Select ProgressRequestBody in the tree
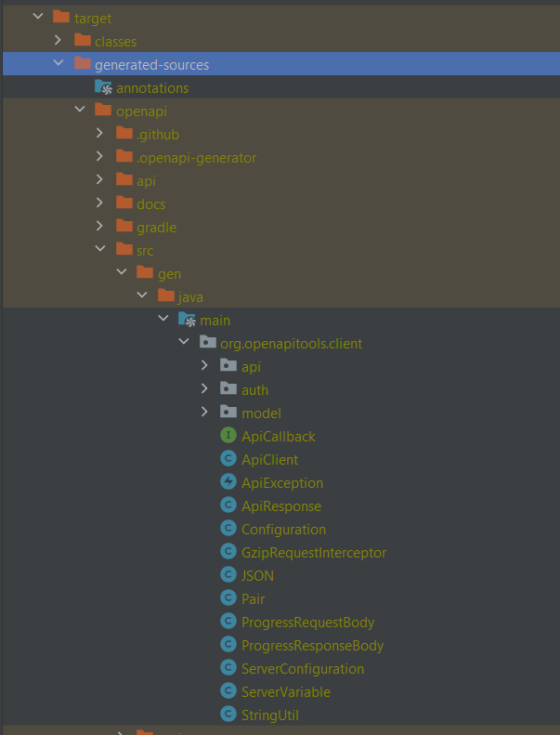Image resolution: width=560 pixels, height=735 pixels. click(x=307, y=622)
